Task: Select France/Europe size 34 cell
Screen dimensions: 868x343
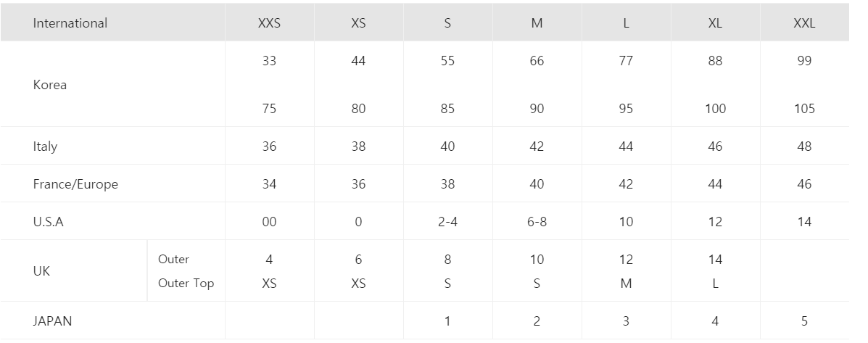Action: point(269,184)
